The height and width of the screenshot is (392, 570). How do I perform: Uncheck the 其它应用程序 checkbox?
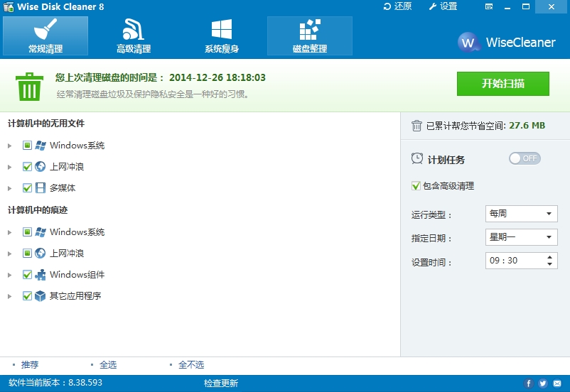coord(27,295)
